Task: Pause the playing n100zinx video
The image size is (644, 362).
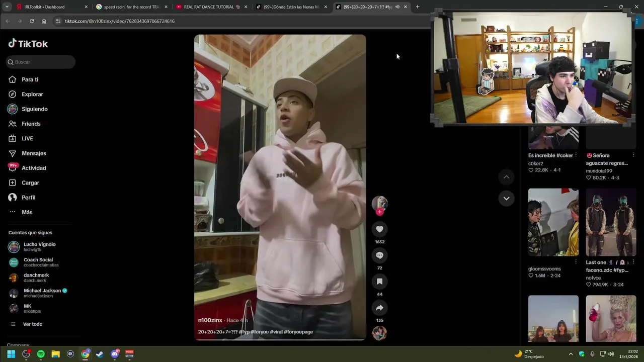Action: pos(280,187)
